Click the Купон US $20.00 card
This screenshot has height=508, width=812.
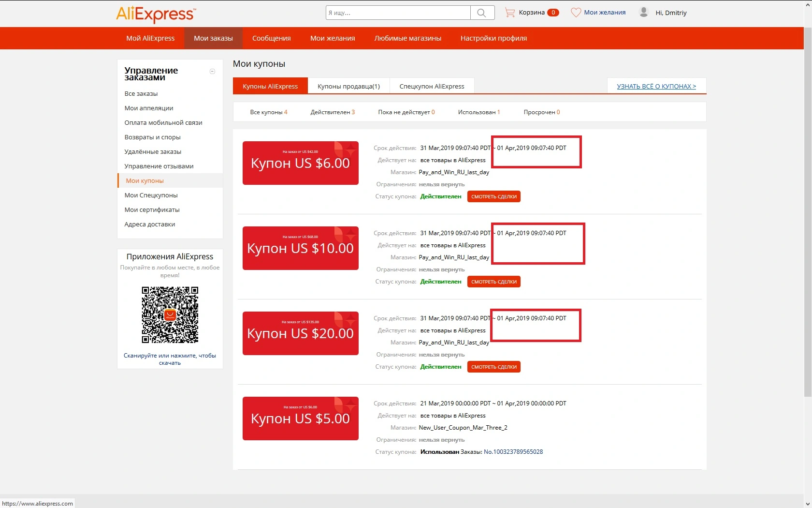pos(301,333)
